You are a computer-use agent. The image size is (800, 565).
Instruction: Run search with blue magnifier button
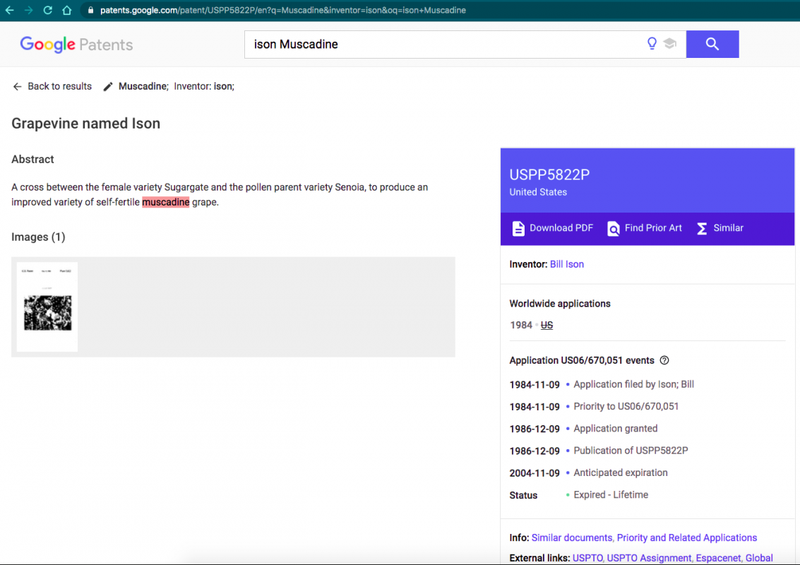(x=712, y=44)
